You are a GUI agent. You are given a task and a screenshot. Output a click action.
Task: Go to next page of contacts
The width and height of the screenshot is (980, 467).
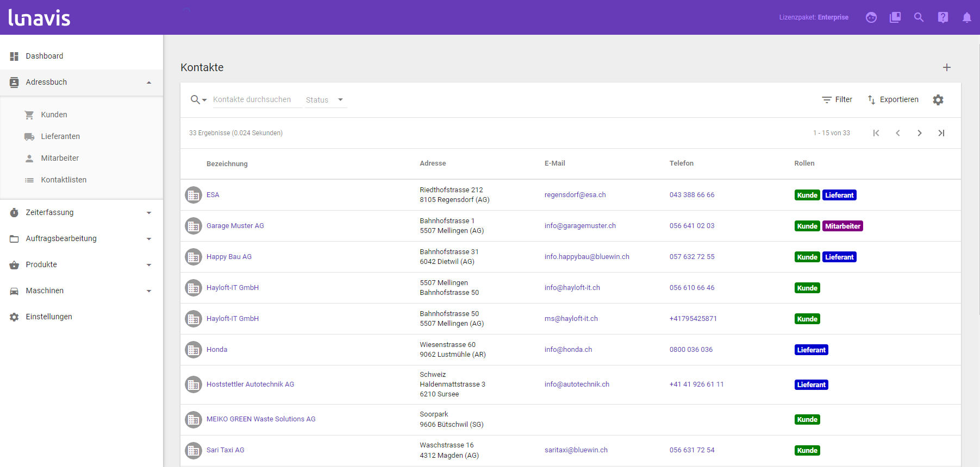[919, 133]
